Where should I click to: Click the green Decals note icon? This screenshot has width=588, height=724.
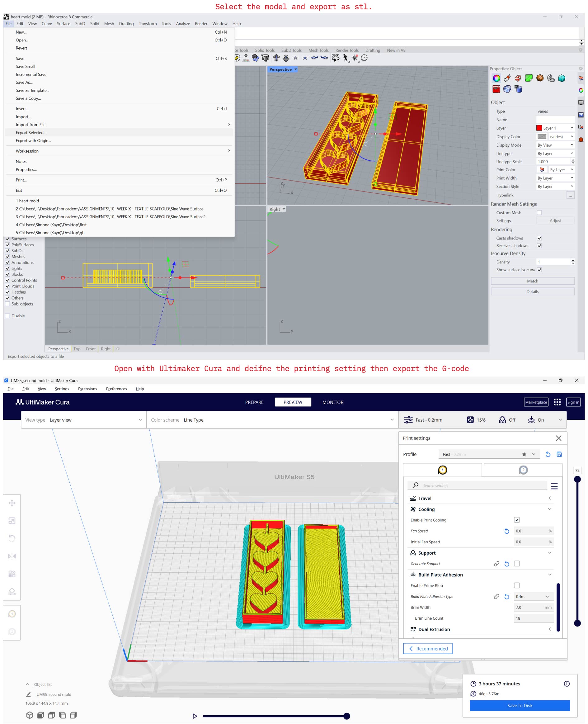pyautogui.click(x=529, y=78)
